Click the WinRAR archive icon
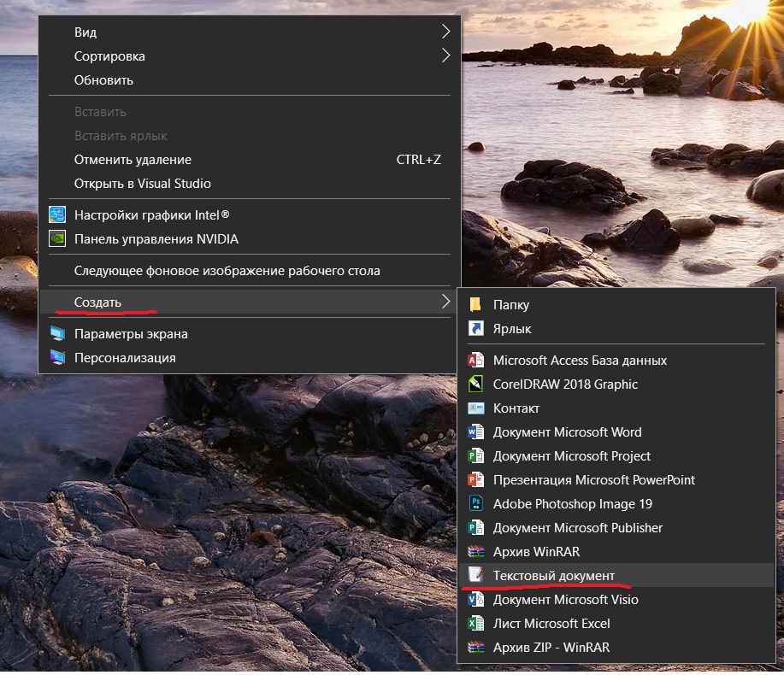 click(475, 552)
